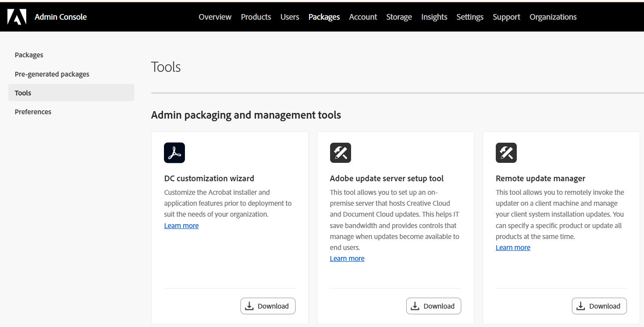Click the Admin packaging and management tools heading
Viewport: 644px width, 327px height.
click(246, 115)
